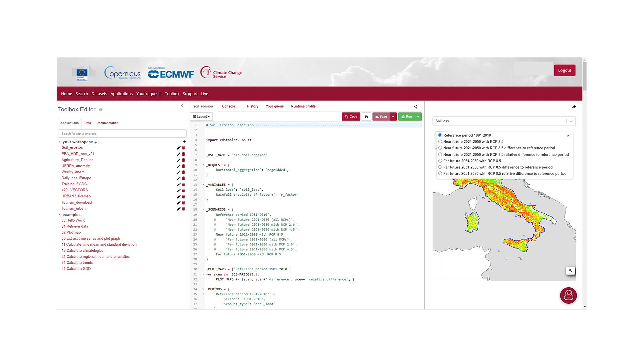
Task: Add a new workspace app with plus icon
Action: click(184, 142)
